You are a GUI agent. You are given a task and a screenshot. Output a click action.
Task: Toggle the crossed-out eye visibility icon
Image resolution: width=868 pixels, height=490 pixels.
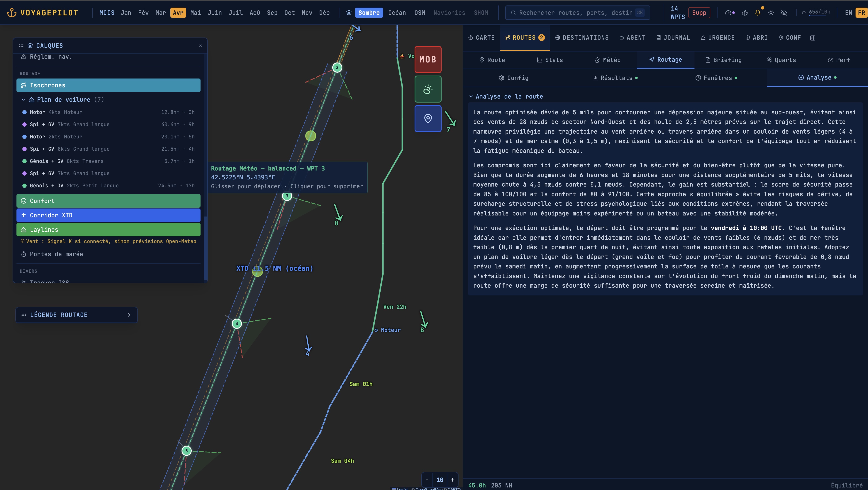tap(784, 13)
